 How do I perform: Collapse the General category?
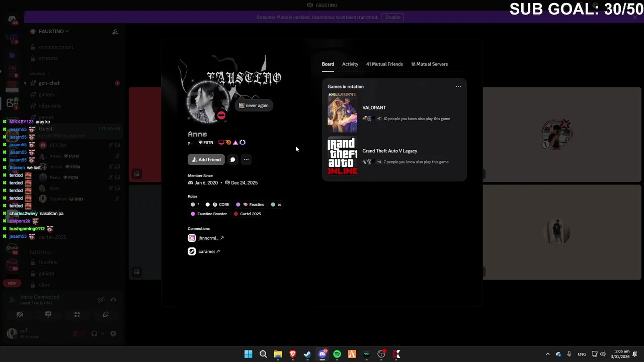tap(39, 73)
